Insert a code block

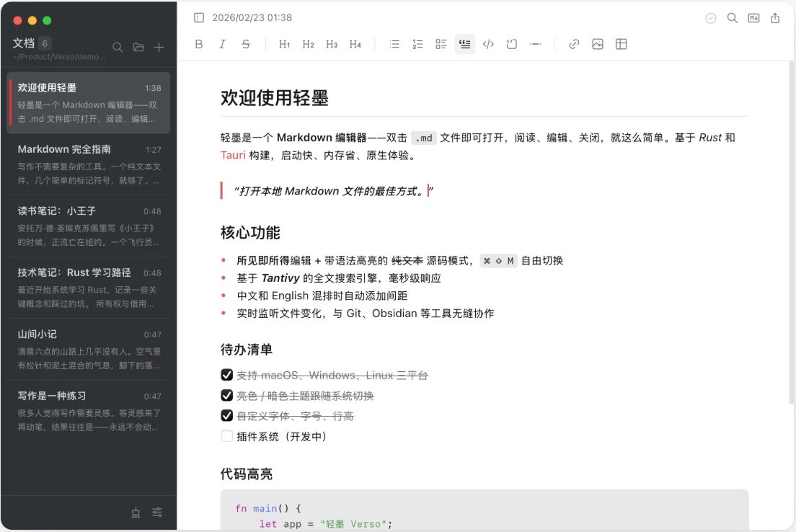pos(512,44)
